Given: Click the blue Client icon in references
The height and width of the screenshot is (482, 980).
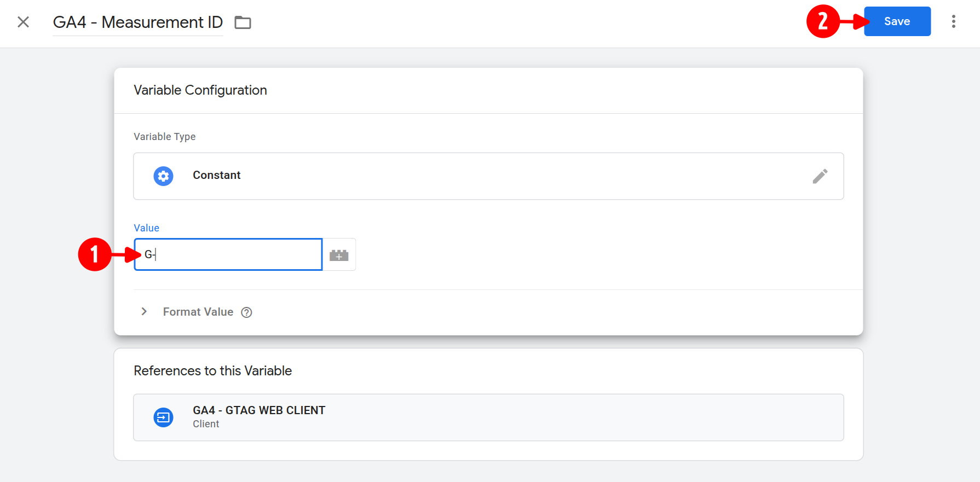Looking at the screenshot, I should tap(163, 417).
